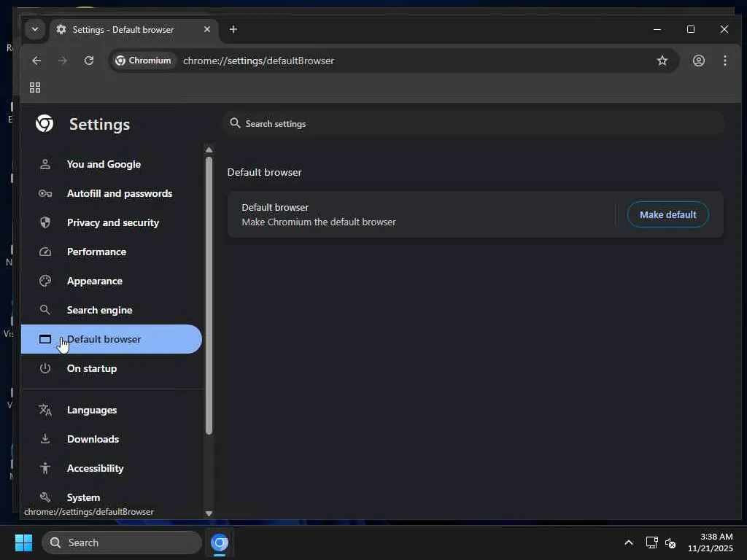Open the apps grid icon in bookmarks bar
747x560 pixels.
click(35, 87)
